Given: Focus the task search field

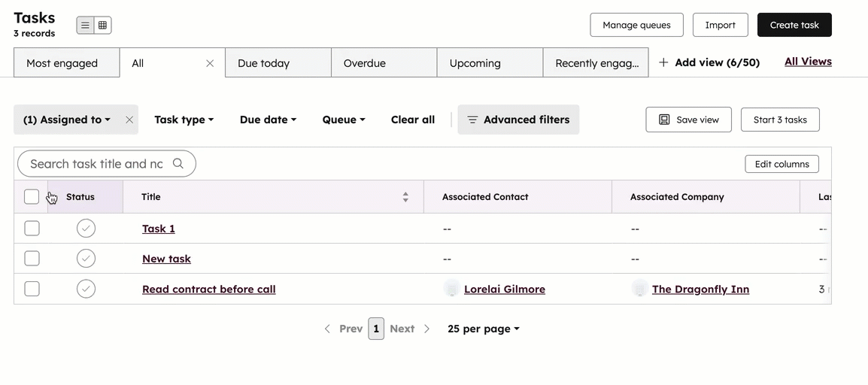Looking at the screenshot, I should 96,164.
